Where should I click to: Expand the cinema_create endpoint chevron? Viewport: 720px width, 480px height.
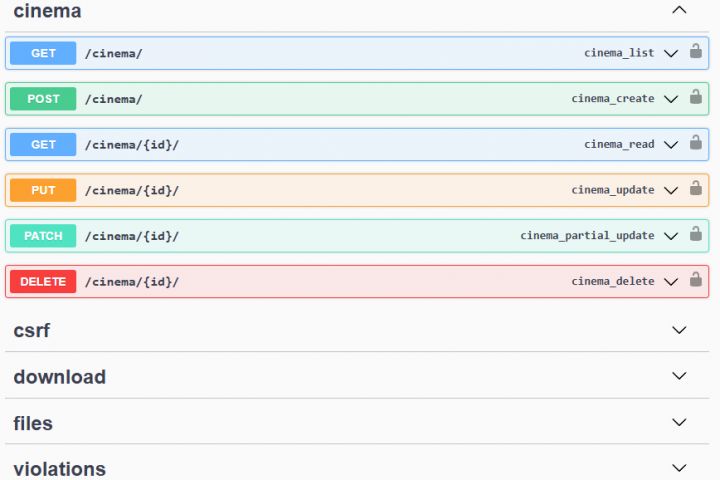click(x=671, y=99)
